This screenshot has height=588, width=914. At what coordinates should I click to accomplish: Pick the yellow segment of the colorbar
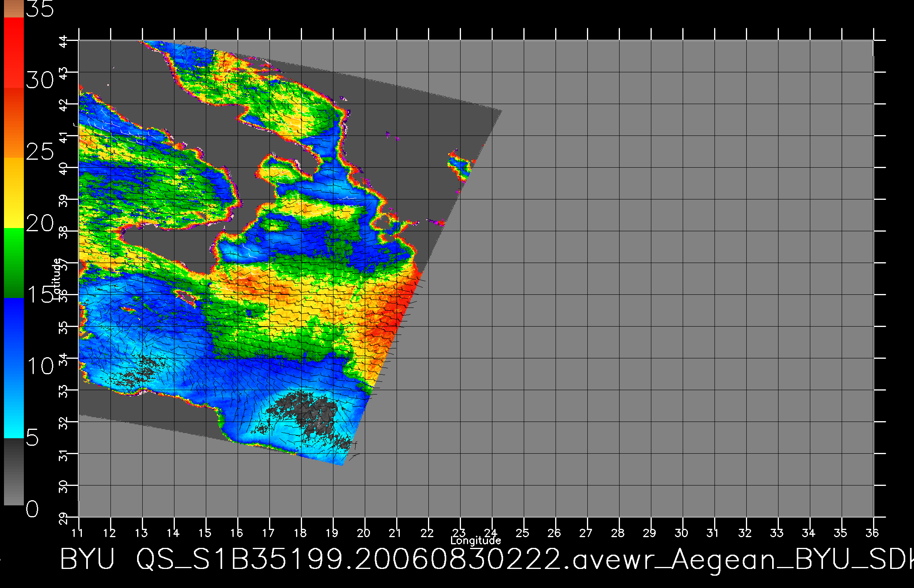point(14,193)
